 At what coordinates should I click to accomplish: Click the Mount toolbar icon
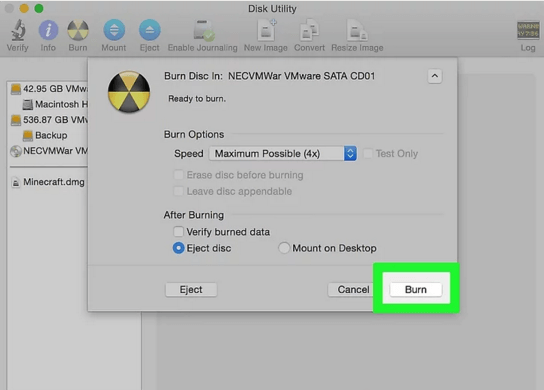(114, 31)
